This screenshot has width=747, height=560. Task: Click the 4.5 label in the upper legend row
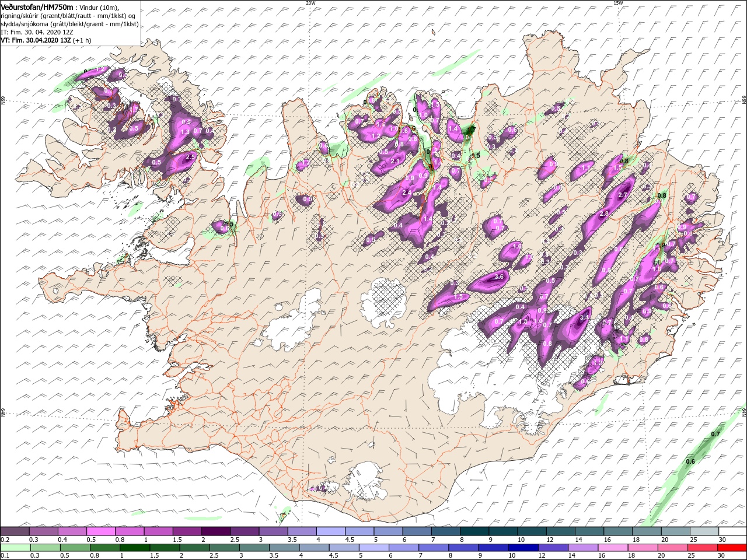coord(350,540)
